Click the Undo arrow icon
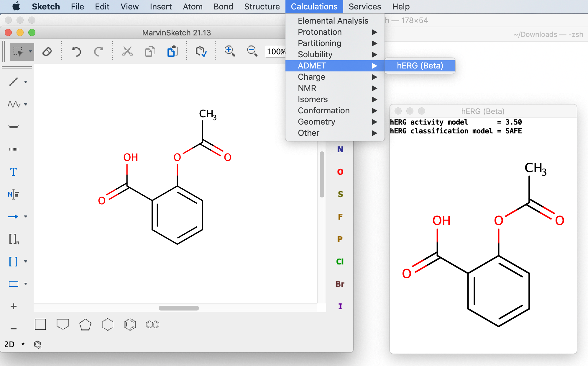 (76, 52)
